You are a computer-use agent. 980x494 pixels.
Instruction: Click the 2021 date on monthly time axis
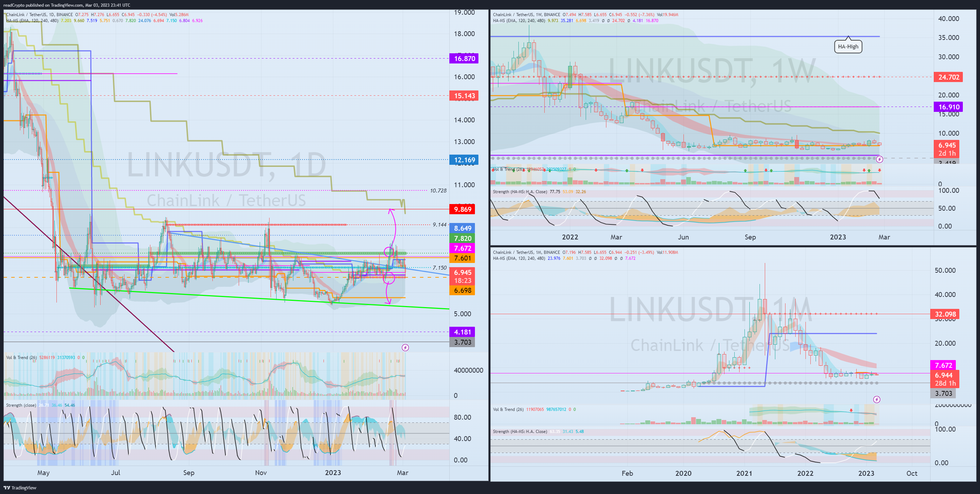click(x=744, y=473)
